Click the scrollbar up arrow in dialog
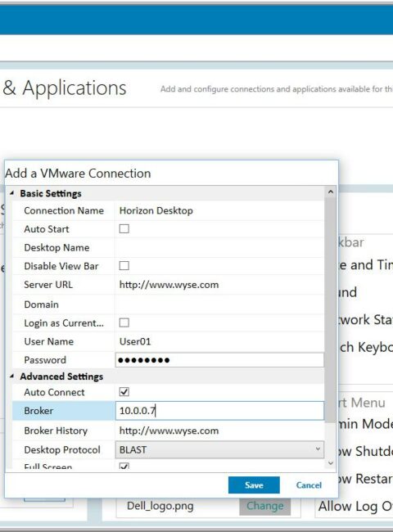The image size is (393, 532). coord(331,192)
